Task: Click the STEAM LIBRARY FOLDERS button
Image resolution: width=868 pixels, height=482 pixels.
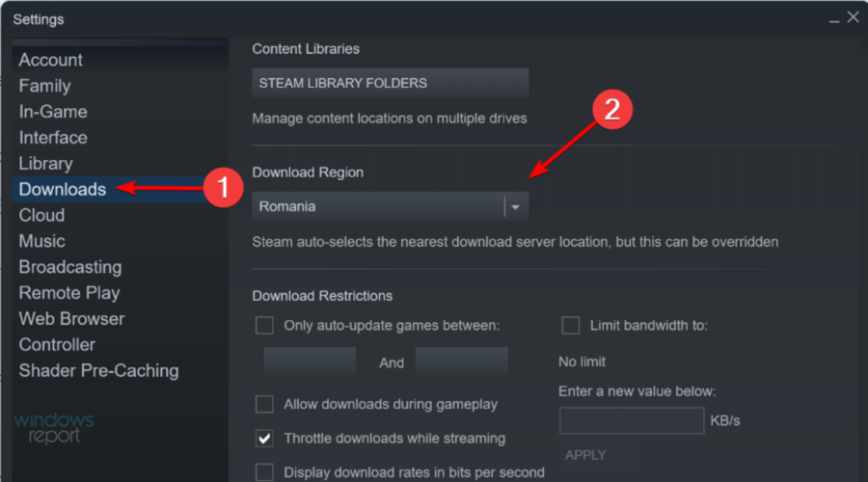Action: tap(391, 83)
